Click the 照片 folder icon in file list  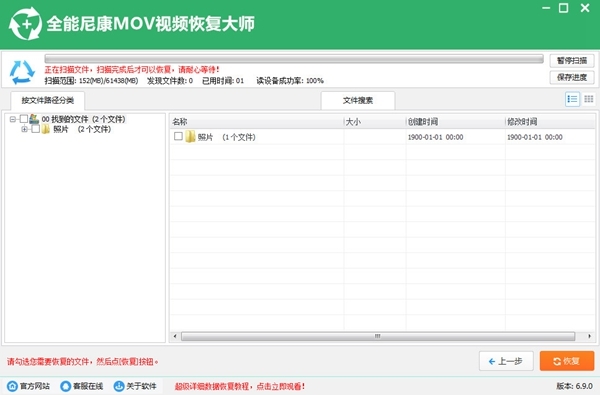tap(190, 137)
